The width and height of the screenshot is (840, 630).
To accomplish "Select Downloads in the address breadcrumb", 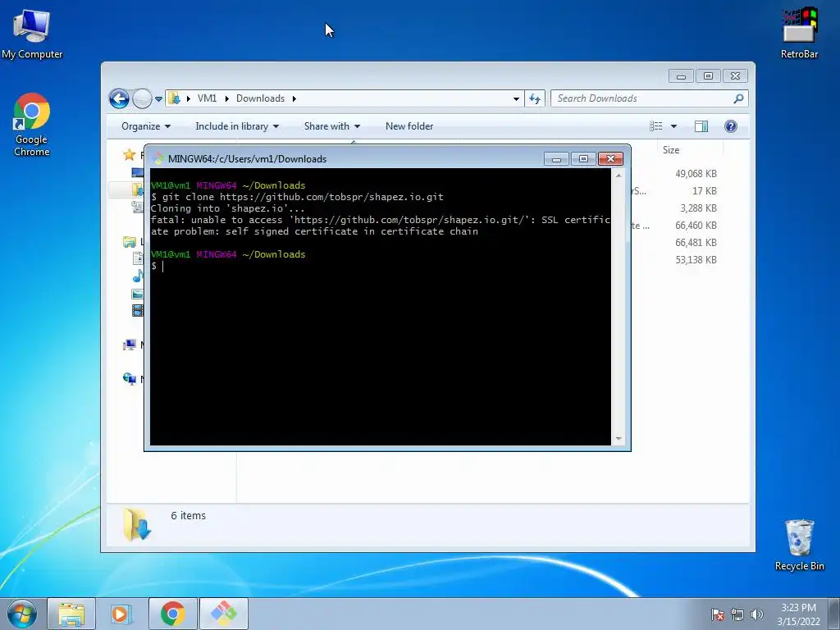I will 260,98.
